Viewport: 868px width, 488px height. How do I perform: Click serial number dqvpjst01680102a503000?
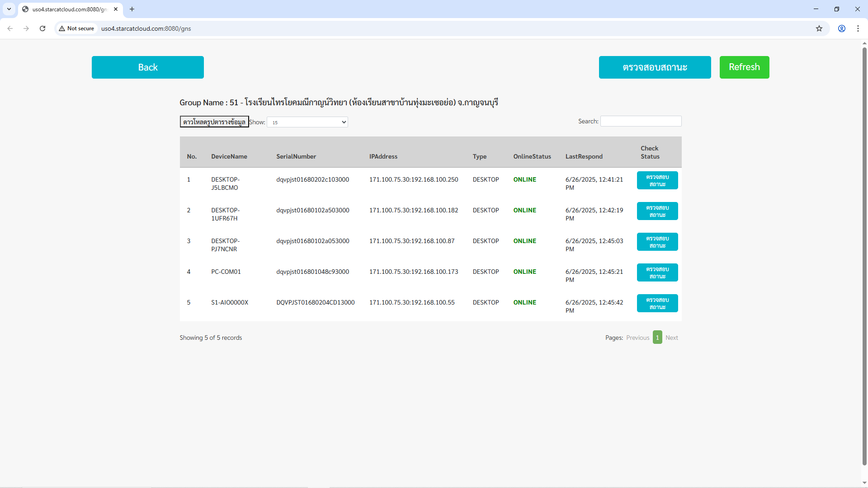[313, 210]
